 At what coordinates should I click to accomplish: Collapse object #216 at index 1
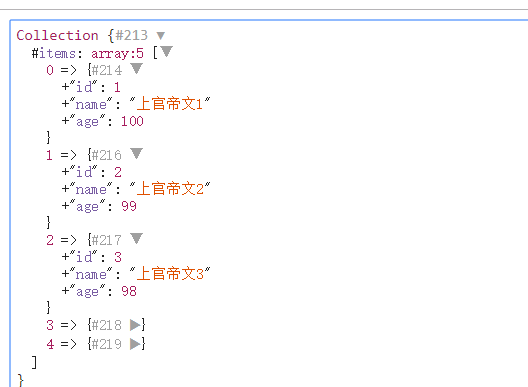(137, 153)
